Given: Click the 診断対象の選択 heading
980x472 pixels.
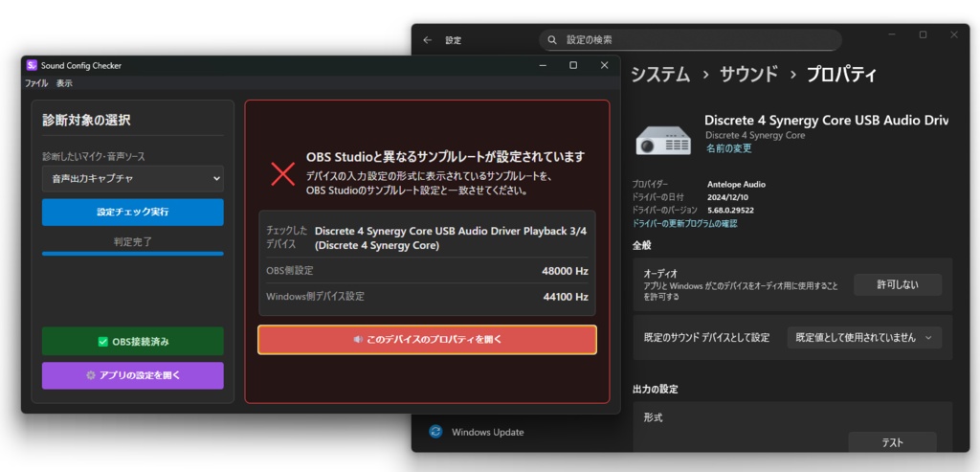Looking at the screenshot, I should click(86, 121).
